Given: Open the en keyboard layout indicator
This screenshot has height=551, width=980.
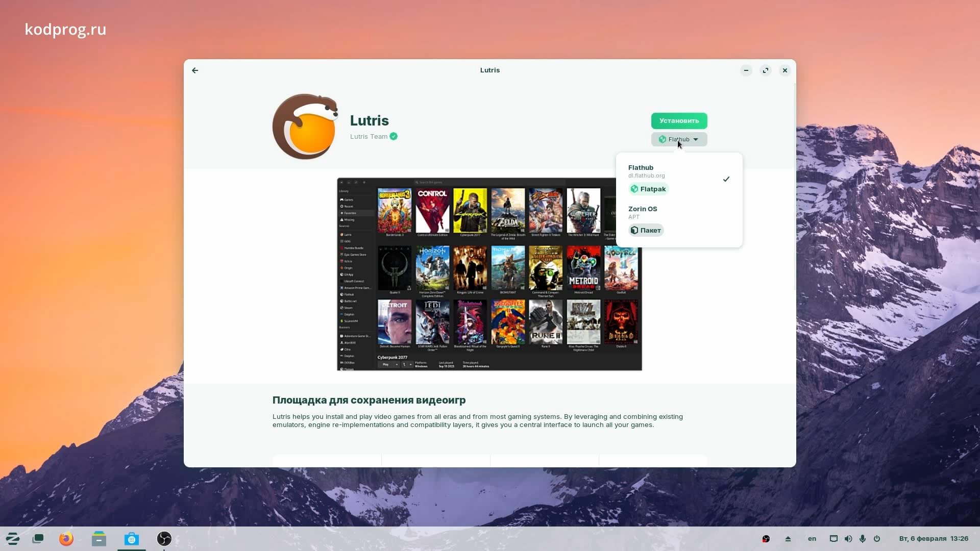Looking at the screenshot, I should 812,539.
